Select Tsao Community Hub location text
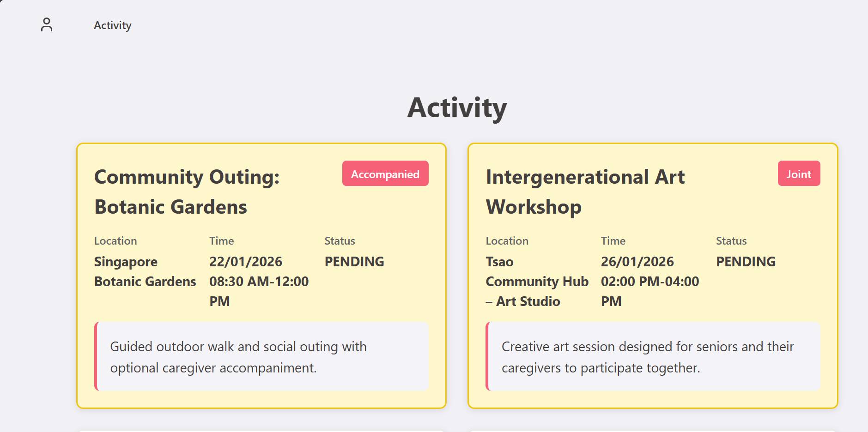This screenshot has width=868, height=432. point(537,281)
